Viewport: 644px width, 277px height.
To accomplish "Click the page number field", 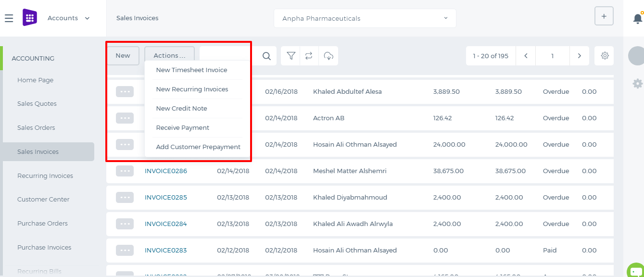I will click(x=552, y=56).
